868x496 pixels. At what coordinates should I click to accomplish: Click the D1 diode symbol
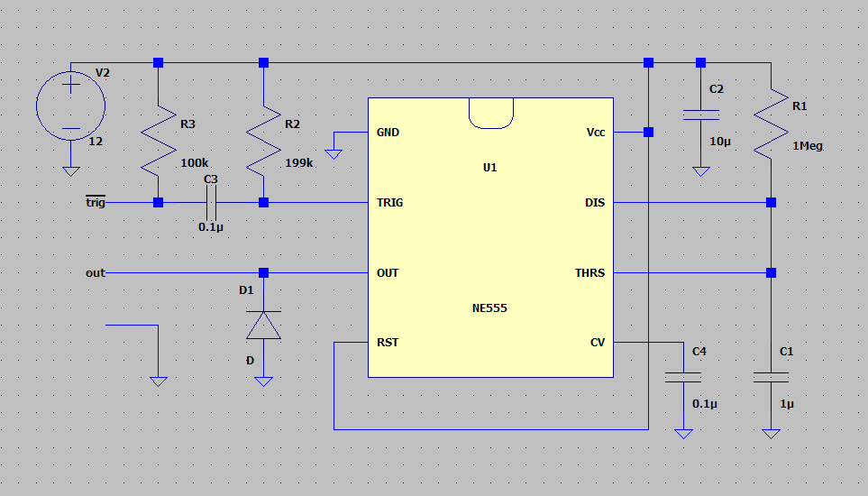(263, 325)
